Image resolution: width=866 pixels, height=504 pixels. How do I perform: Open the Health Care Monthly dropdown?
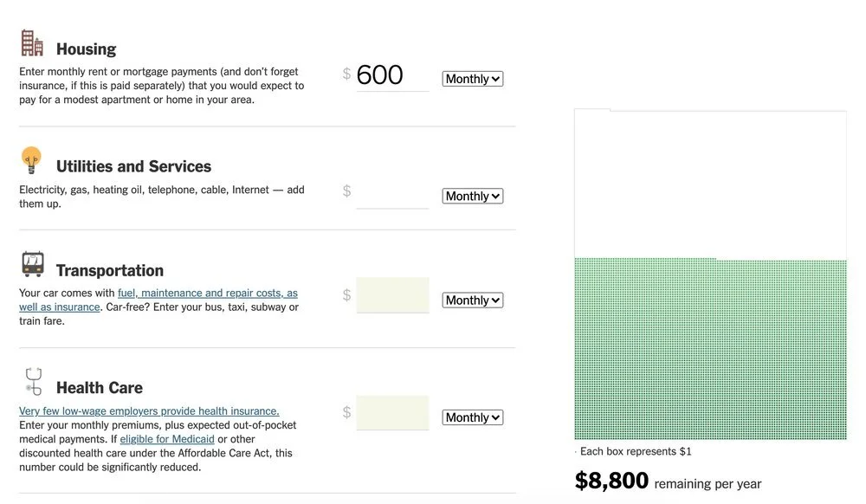point(472,417)
